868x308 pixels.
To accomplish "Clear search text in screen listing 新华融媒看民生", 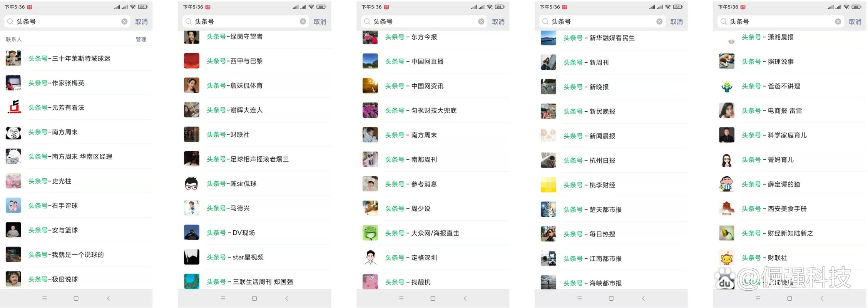I will click(x=659, y=22).
